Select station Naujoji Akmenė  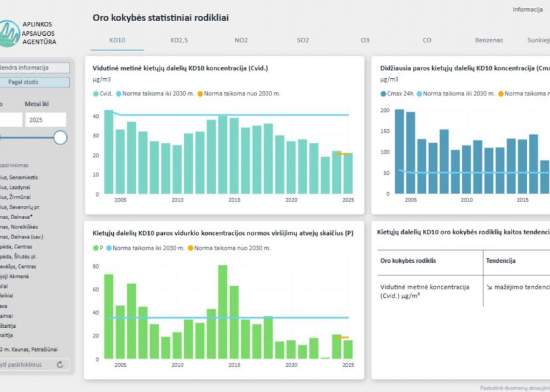pos(15,276)
